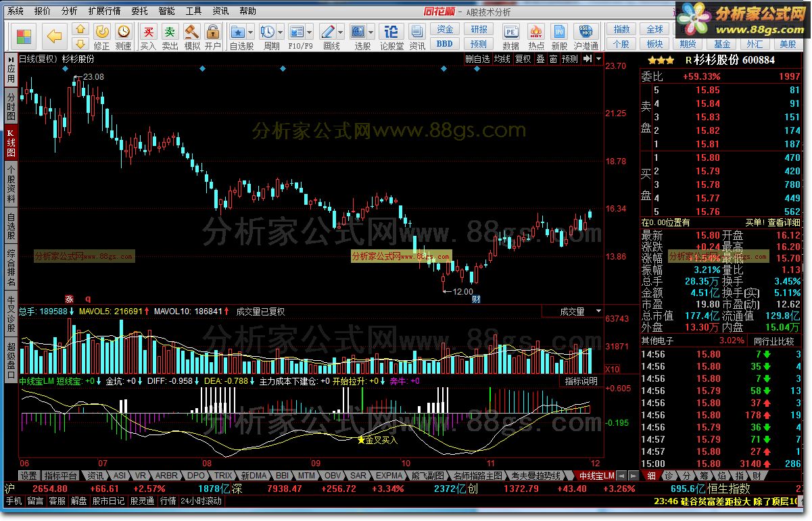Toggle the 叠 overlay option
This screenshot has height=521, width=812.
click(x=540, y=59)
